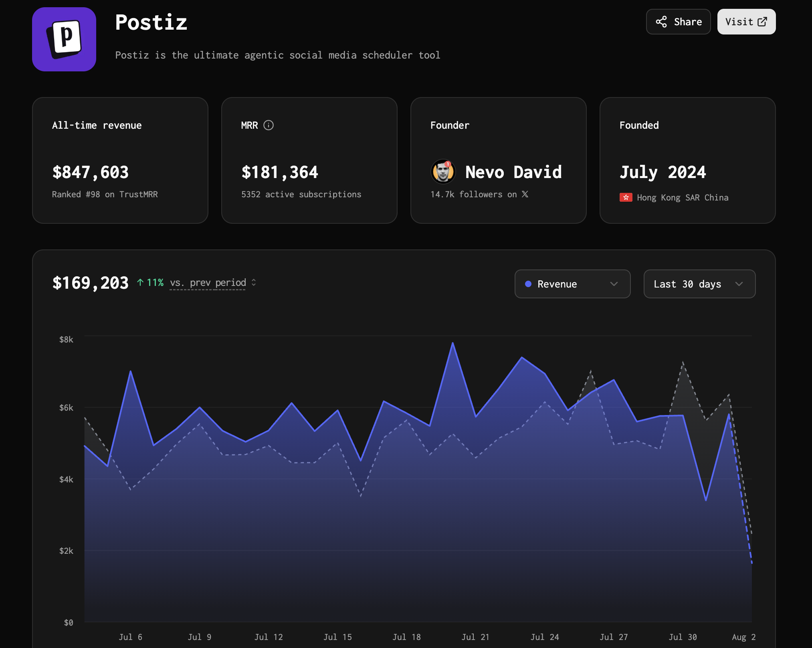Click the Aug 2 axis label
812x648 pixels.
[x=743, y=637]
